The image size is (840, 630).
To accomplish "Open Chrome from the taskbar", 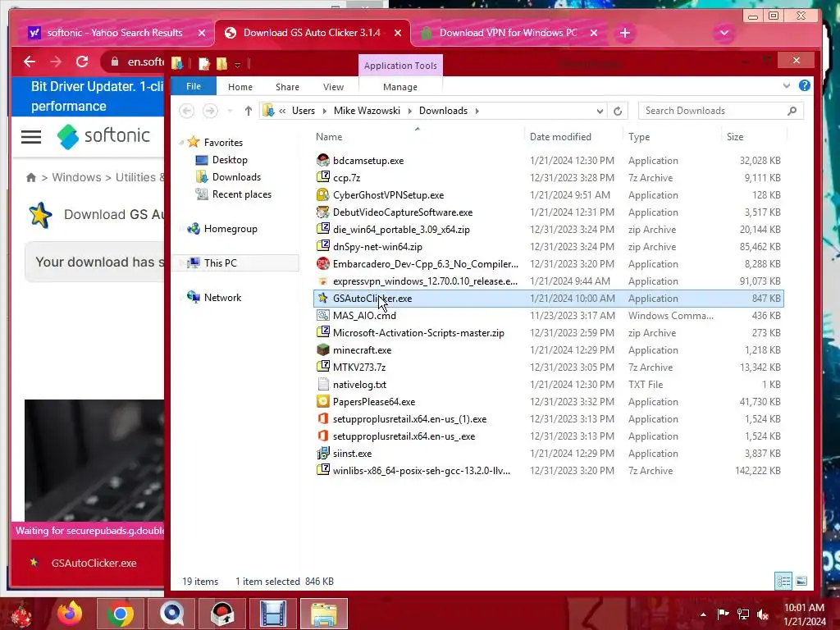I will (120, 614).
